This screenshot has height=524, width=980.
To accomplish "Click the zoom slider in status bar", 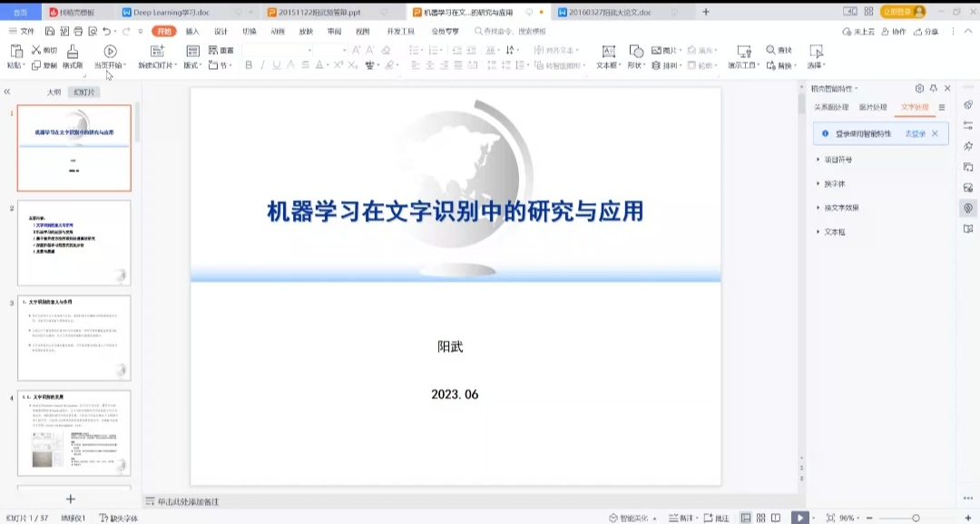I will click(x=915, y=518).
